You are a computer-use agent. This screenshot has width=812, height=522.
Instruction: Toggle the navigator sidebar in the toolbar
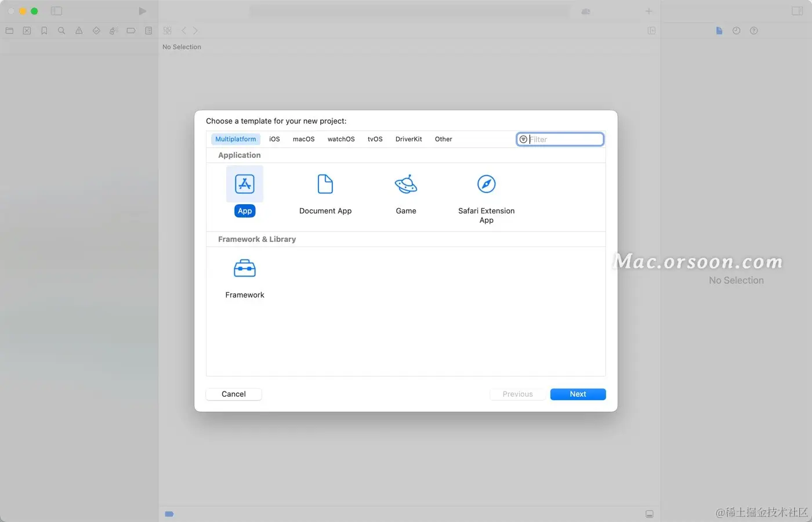(x=56, y=11)
